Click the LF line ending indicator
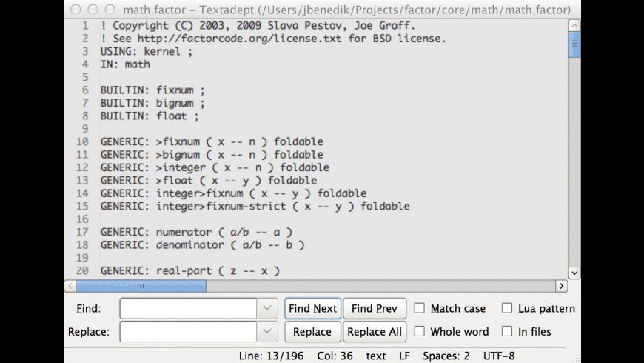The width and height of the screenshot is (644, 363). click(x=405, y=355)
